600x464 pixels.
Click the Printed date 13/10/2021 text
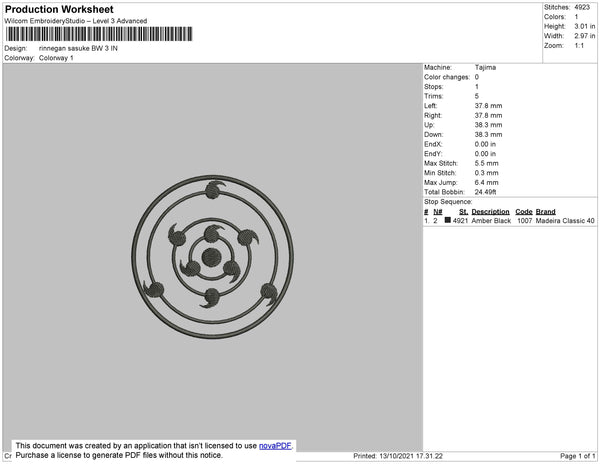tap(398, 456)
